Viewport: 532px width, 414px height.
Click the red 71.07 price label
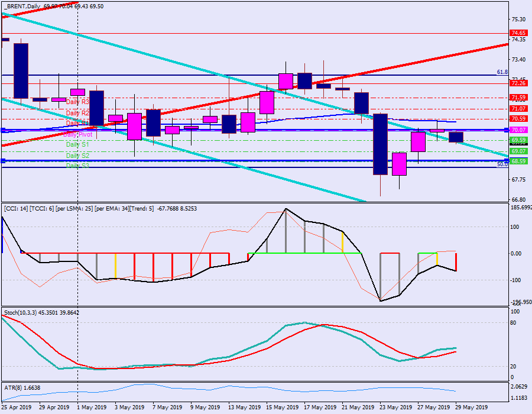point(518,109)
